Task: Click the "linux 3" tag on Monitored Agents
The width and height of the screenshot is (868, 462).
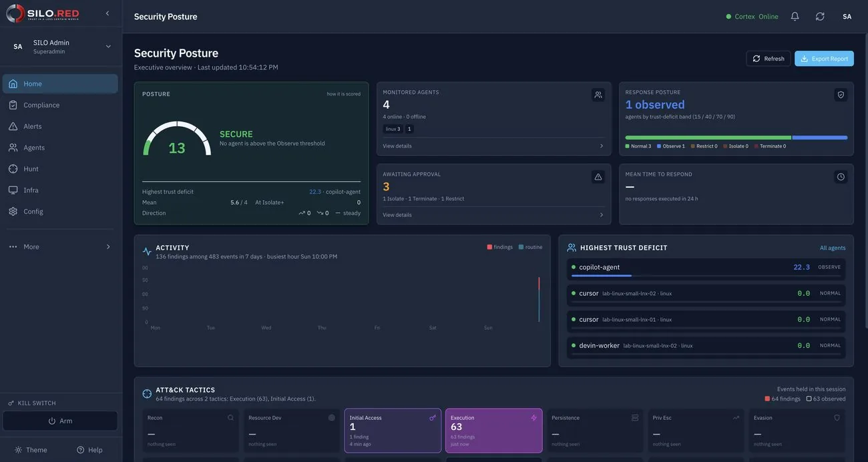Action: [393, 129]
